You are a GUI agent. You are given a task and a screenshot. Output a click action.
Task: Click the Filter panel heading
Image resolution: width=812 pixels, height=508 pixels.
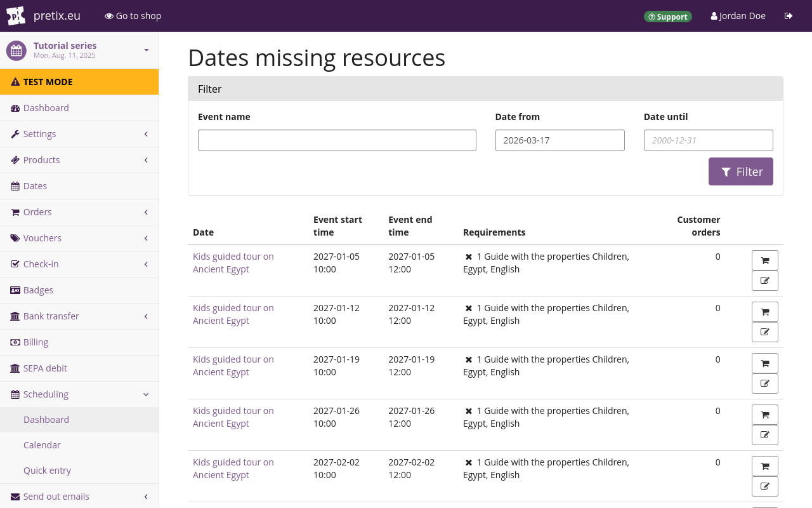coord(485,89)
